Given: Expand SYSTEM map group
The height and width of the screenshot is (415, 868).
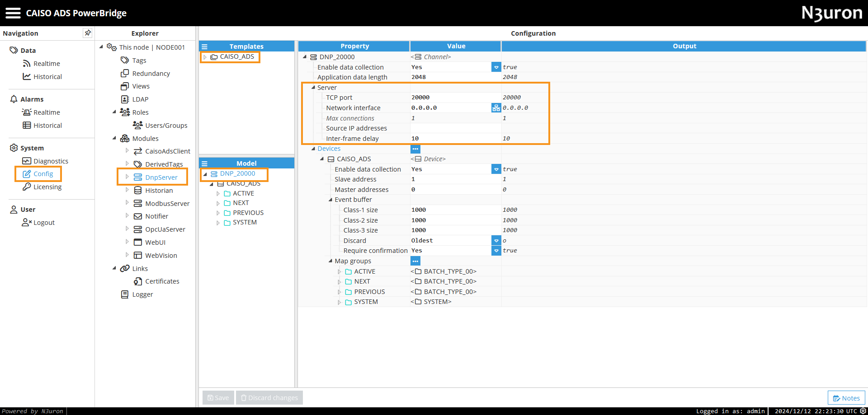Looking at the screenshot, I should [x=339, y=303].
